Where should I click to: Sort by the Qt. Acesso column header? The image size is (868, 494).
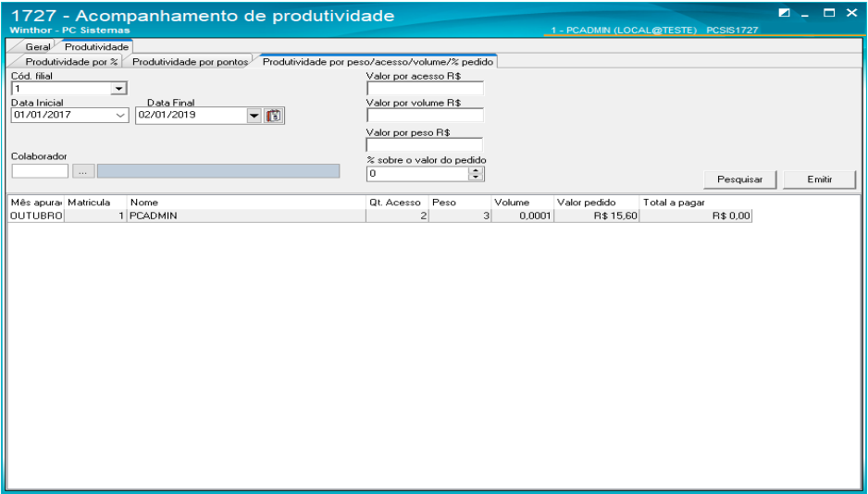(397, 203)
